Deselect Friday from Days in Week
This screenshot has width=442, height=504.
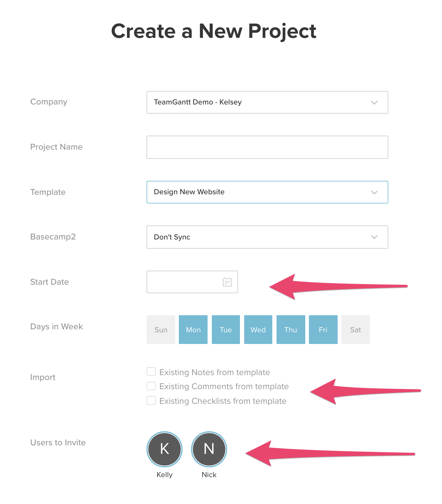pos(323,330)
